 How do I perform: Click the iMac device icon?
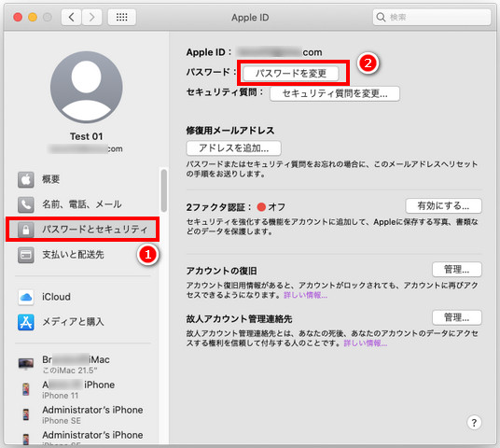26,363
